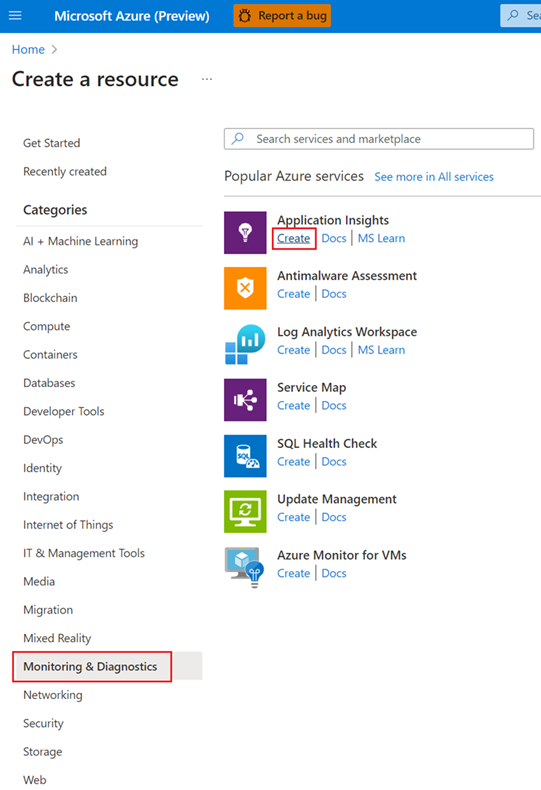Click the Azure Monitor for VMs title
This screenshot has height=790, width=541.
(x=342, y=555)
